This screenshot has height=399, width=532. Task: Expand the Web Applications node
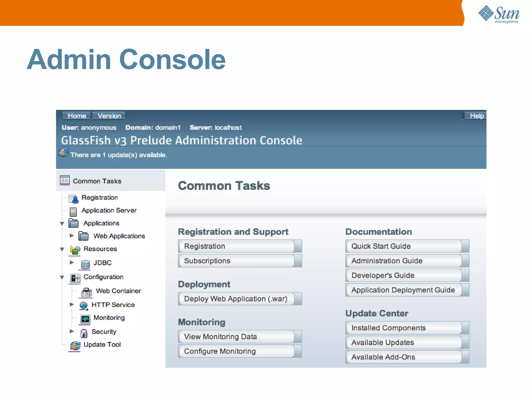[72, 236]
